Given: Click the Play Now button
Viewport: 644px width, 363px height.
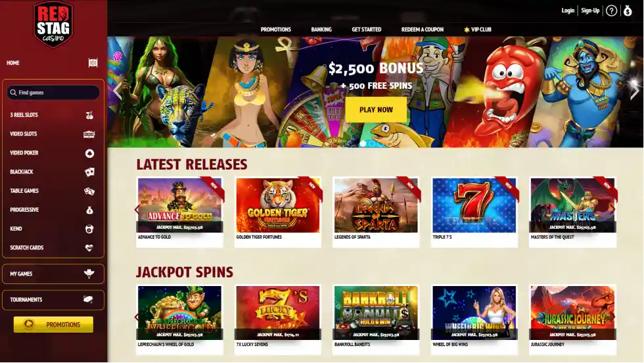Looking at the screenshot, I should click(376, 110).
